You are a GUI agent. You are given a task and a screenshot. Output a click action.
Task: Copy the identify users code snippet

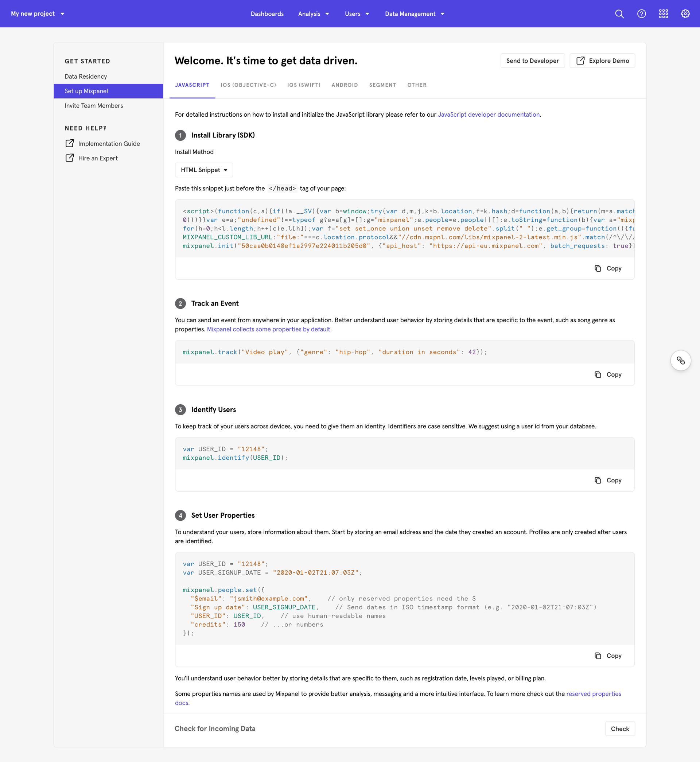pos(608,480)
